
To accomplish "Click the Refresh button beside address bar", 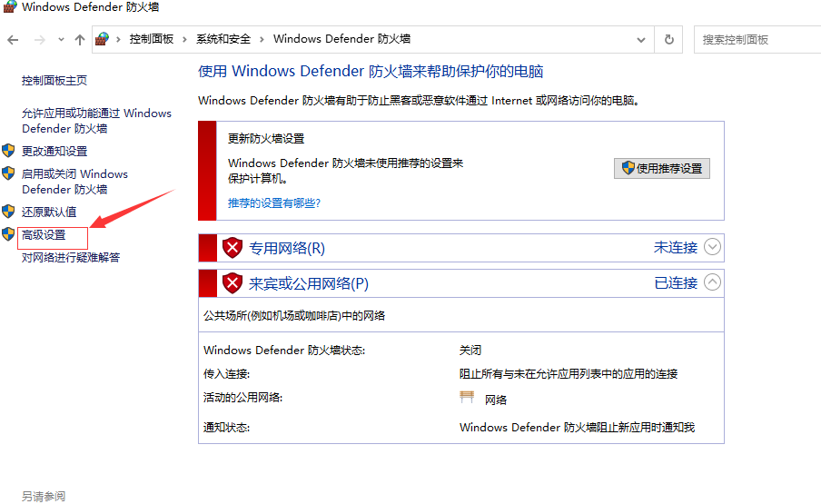I will tap(669, 39).
